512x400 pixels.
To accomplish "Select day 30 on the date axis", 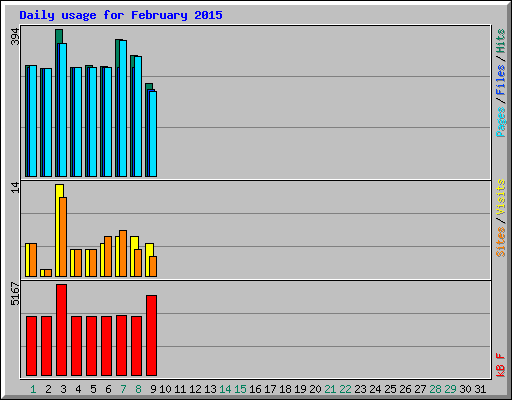I will [465, 389].
